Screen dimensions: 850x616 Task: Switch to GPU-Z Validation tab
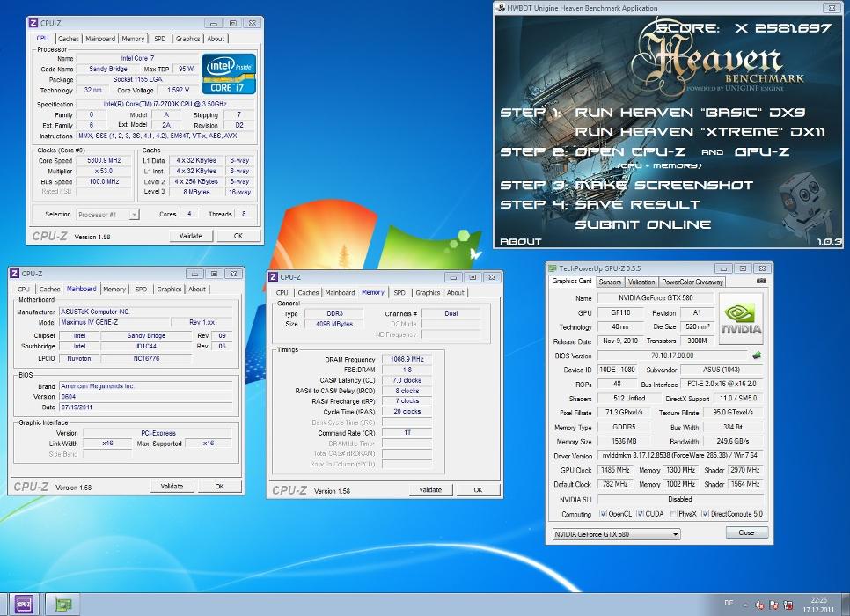click(641, 282)
